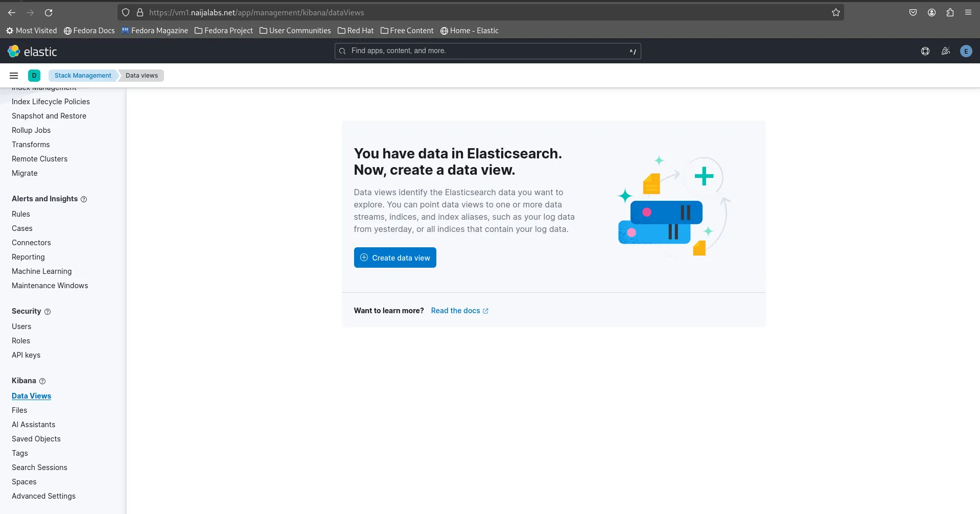Go back with the browser back arrow
980x514 pixels.
(x=12, y=12)
